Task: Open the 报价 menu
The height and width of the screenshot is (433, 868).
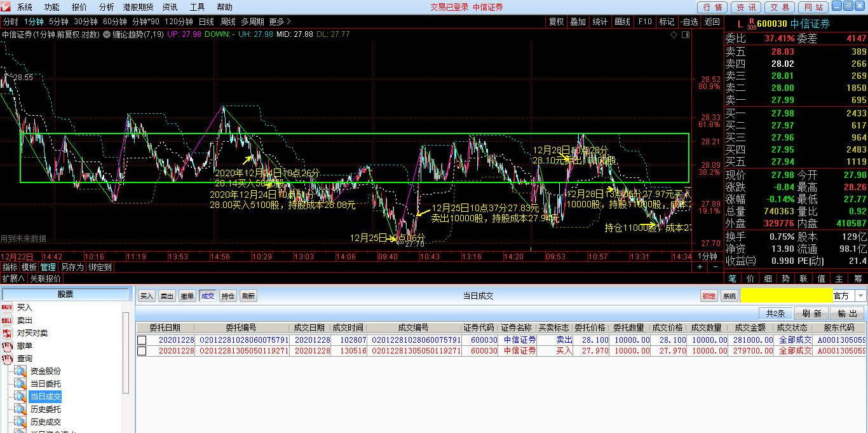Action: [79, 7]
